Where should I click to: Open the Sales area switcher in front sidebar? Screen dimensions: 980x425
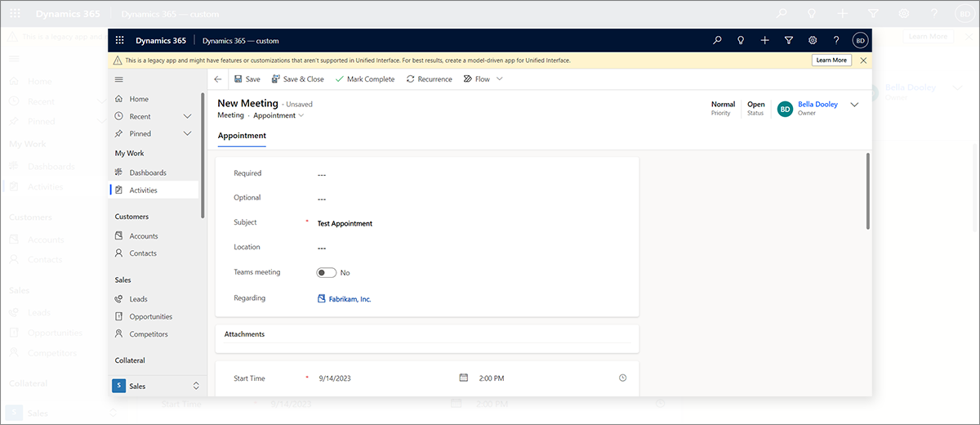tap(157, 386)
